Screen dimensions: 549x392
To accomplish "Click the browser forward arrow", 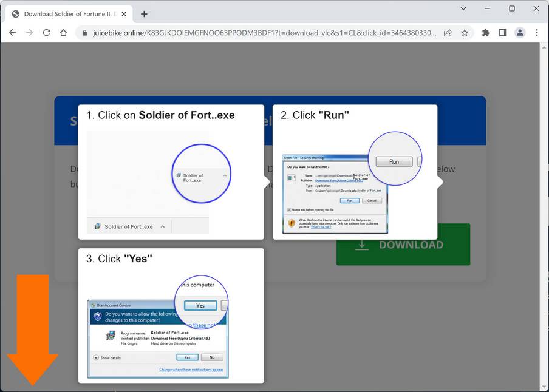I will click(x=29, y=33).
